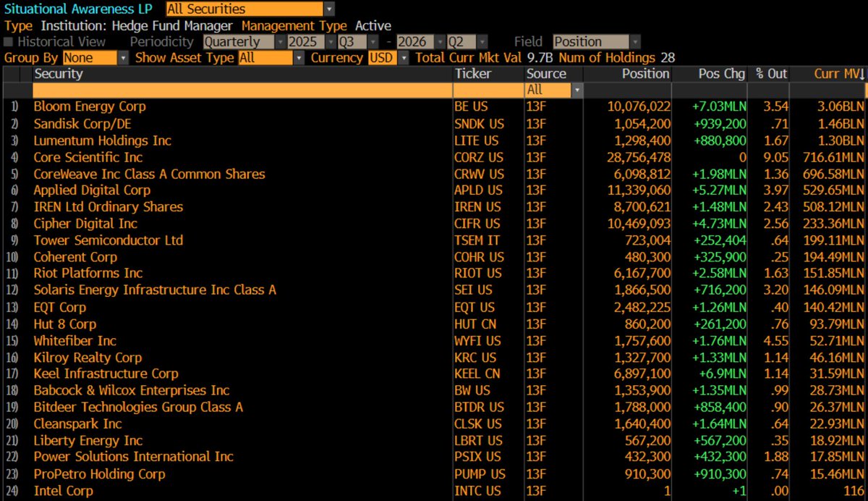Screen dimensions: 868x501
Task: Select Babcock & Wilcox Enterprises Inc
Action: pos(132,390)
